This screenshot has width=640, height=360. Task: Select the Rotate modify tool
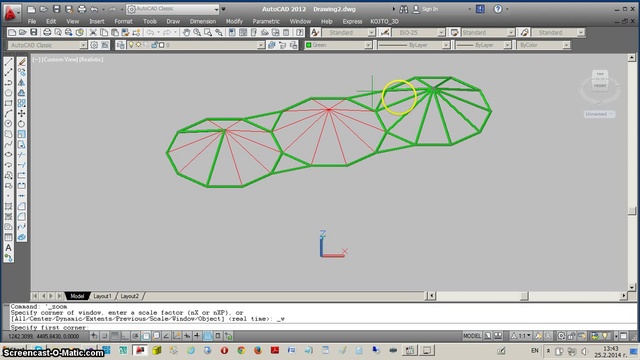[x=22, y=124]
